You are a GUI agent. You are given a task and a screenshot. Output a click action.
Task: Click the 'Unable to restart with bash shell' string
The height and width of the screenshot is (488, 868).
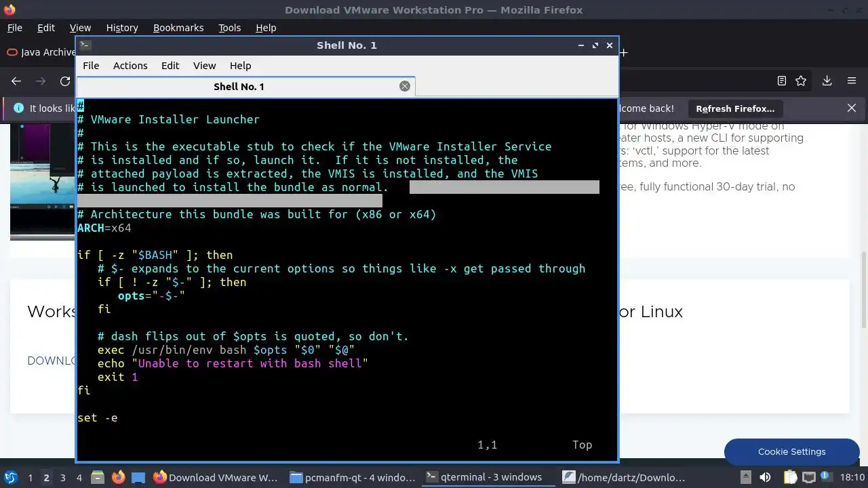(250, 363)
